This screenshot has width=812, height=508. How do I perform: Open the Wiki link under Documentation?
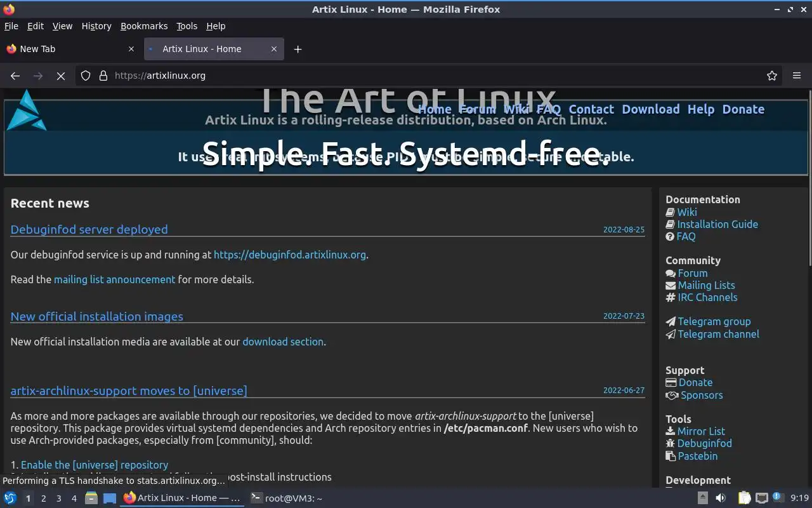coord(687,212)
